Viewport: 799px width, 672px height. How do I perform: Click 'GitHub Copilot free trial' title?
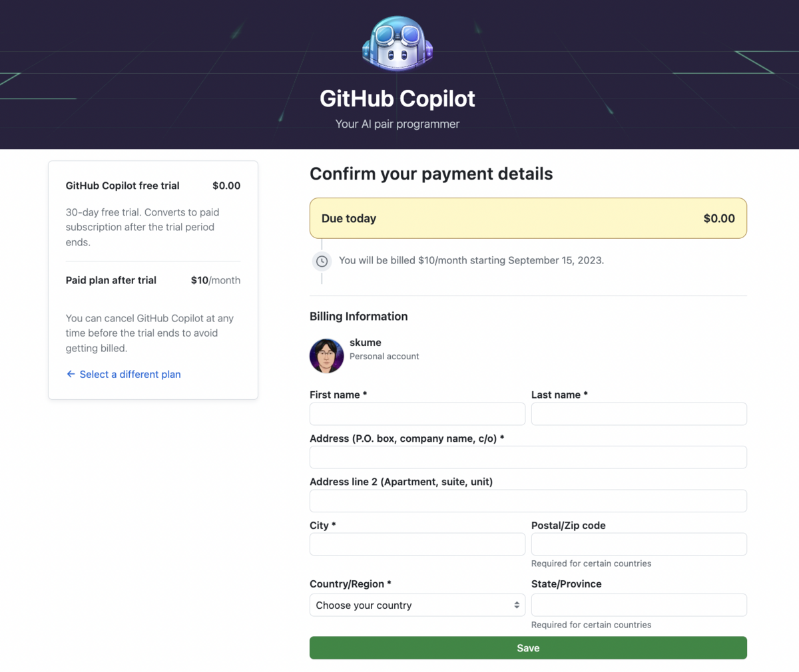click(x=123, y=186)
